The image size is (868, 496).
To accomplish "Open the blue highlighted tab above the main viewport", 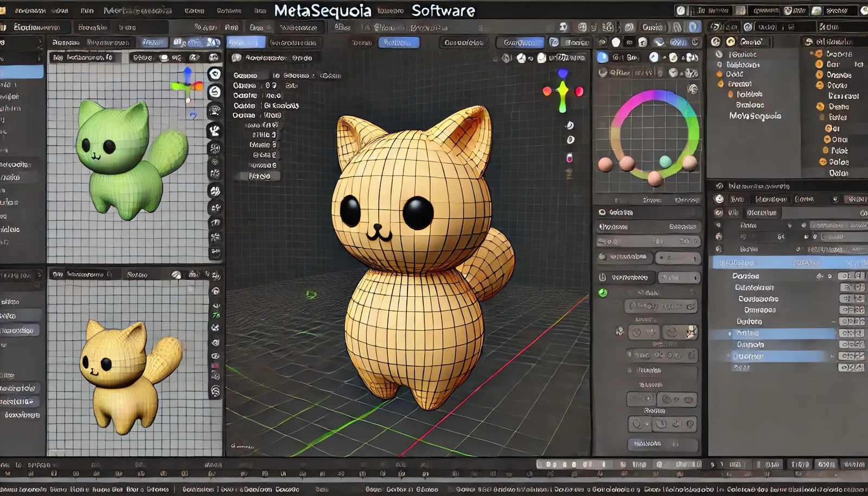I will coord(246,42).
